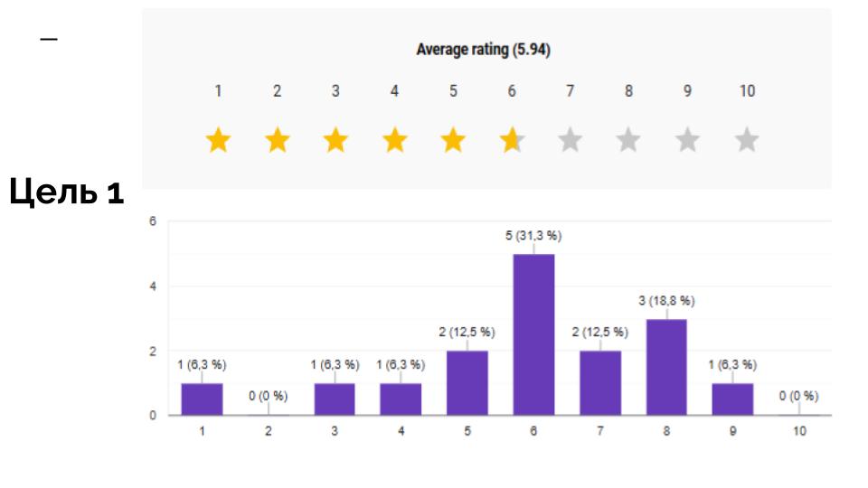Select the second rating star
The image size is (868, 488).
click(x=277, y=140)
